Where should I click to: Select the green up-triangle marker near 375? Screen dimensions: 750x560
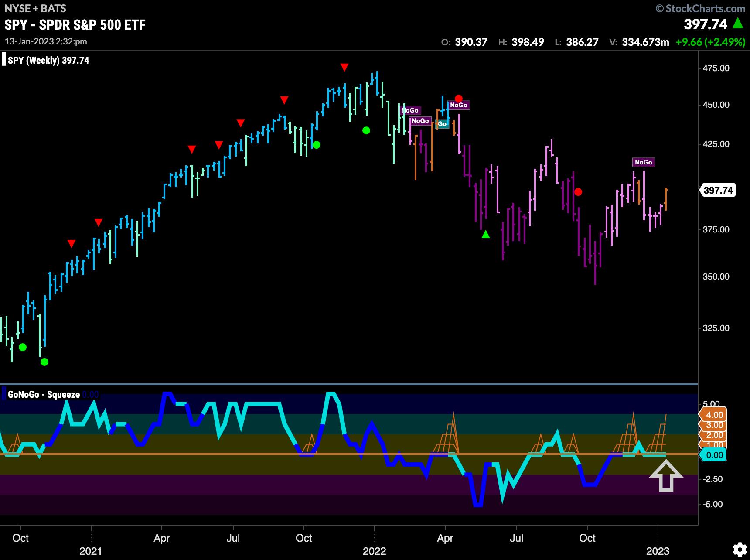pyautogui.click(x=486, y=235)
